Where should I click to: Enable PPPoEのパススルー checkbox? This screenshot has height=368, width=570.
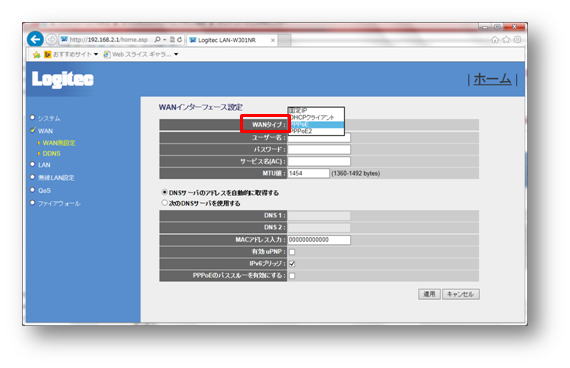tap(292, 276)
